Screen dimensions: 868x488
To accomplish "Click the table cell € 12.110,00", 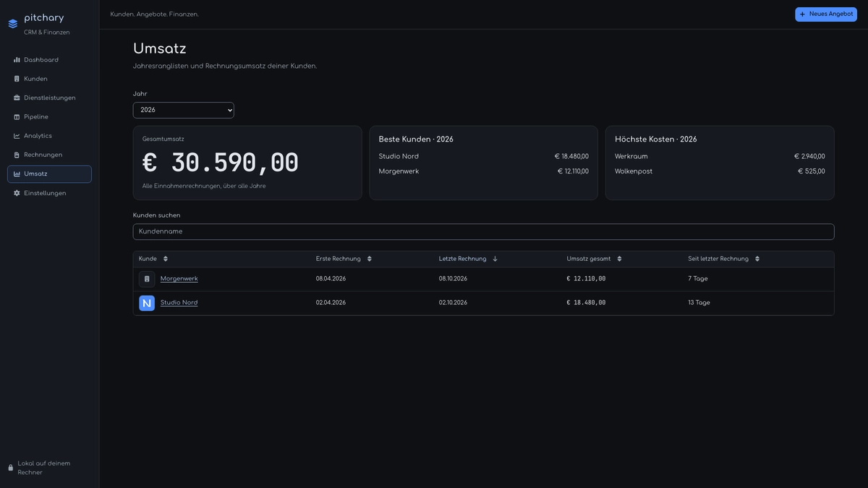I will tap(587, 279).
